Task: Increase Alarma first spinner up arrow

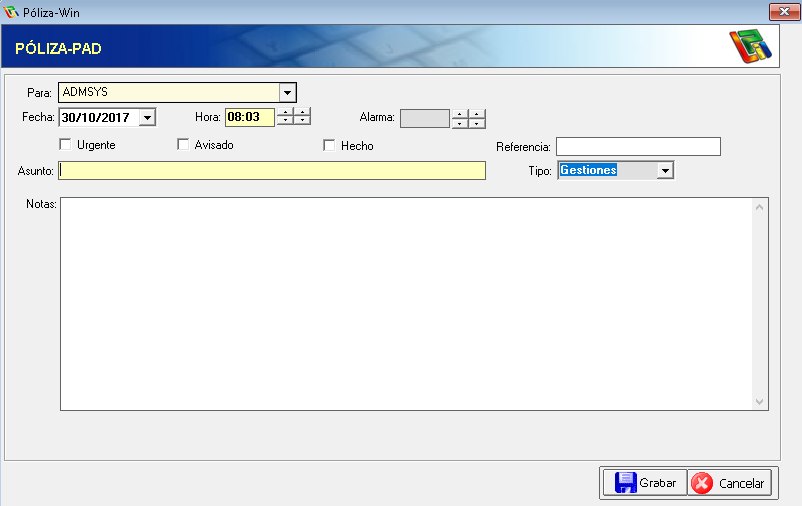Action: 460,114
